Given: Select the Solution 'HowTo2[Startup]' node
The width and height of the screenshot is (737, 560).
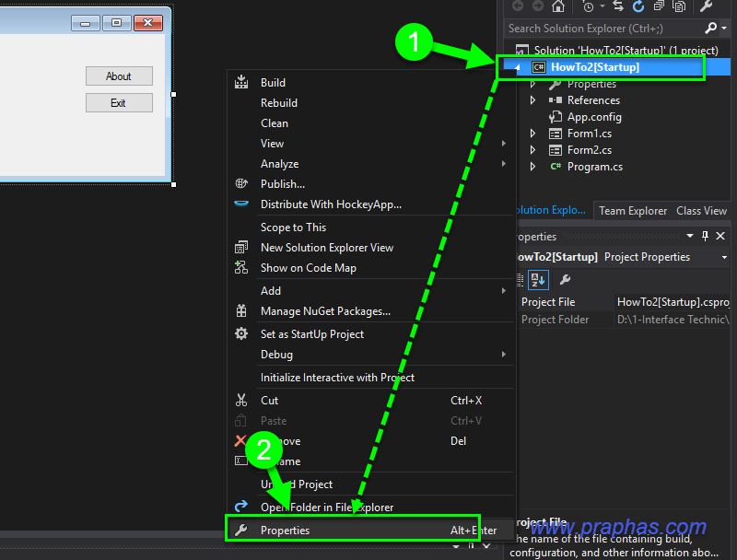Looking at the screenshot, I should (626, 50).
